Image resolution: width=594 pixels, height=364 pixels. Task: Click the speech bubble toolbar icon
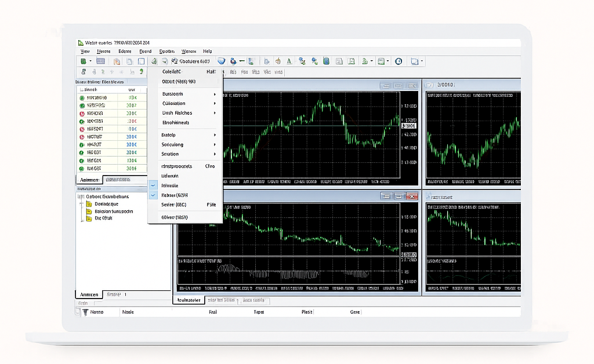click(165, 61)
